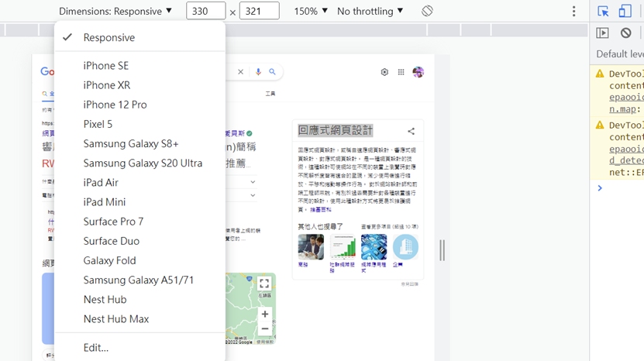This screenshot has height=361, width=644.
Task: Clear the search box with the X icon
Action: [x=241, y=72]
